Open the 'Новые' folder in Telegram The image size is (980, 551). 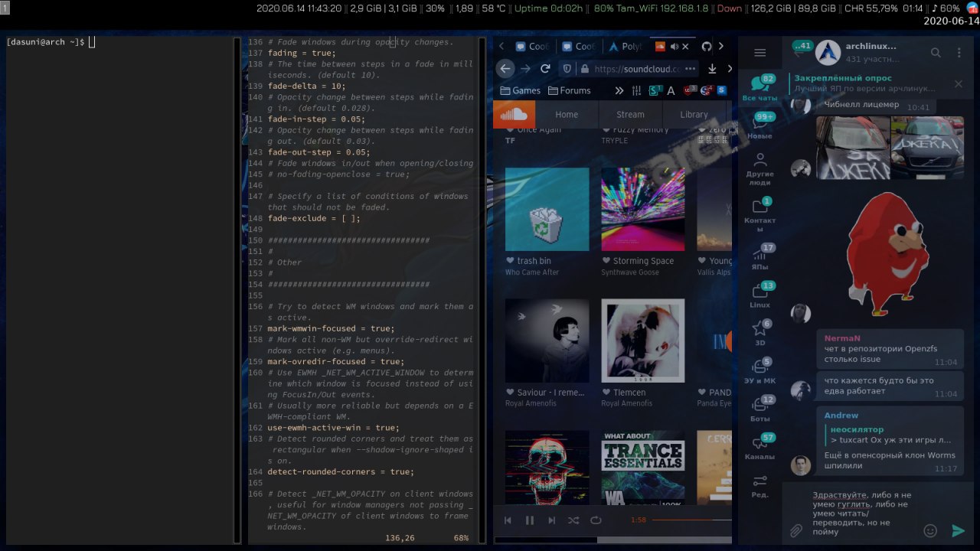pyautogui.click(x=759, y=126)
